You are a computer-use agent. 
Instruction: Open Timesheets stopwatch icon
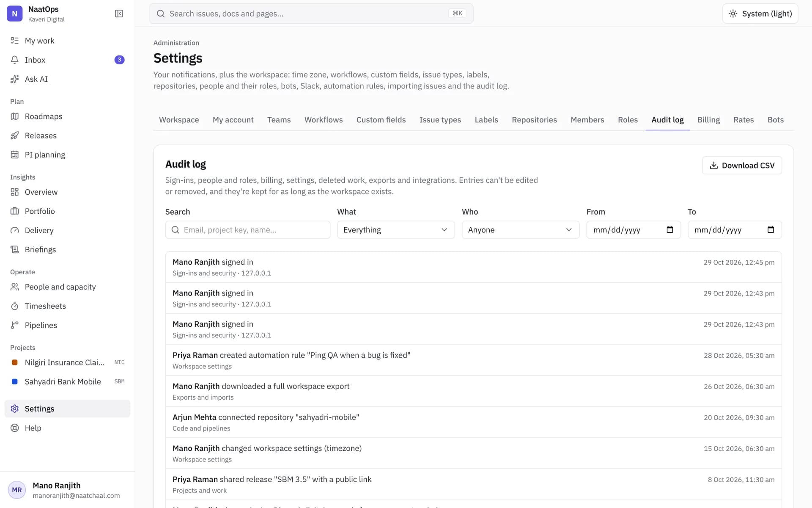click(15, 306)
